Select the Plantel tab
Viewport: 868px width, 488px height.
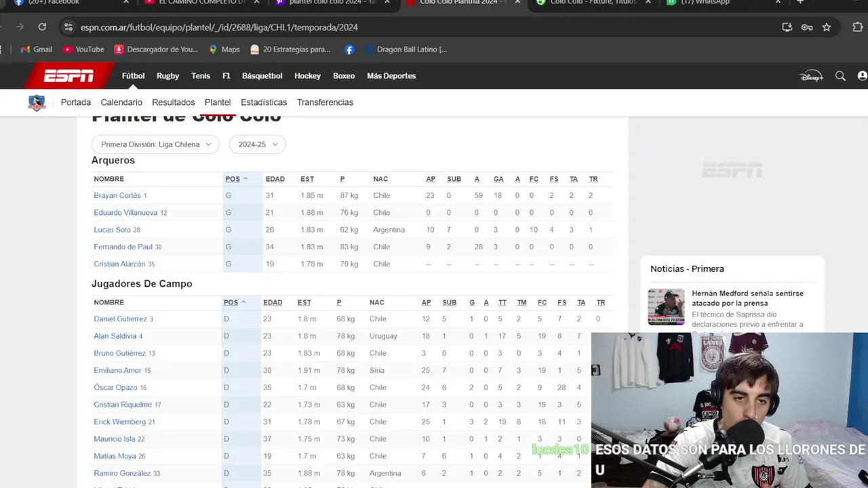coord(218,102)
